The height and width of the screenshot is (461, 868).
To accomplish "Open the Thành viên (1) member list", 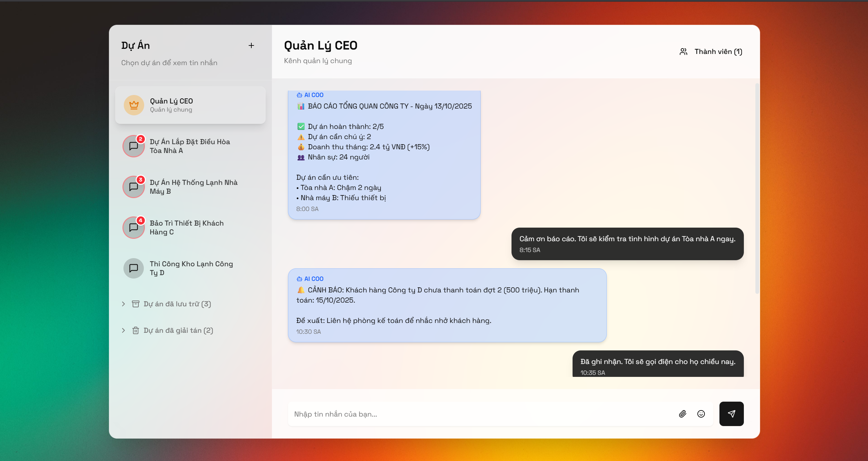I will click(718, 51).
